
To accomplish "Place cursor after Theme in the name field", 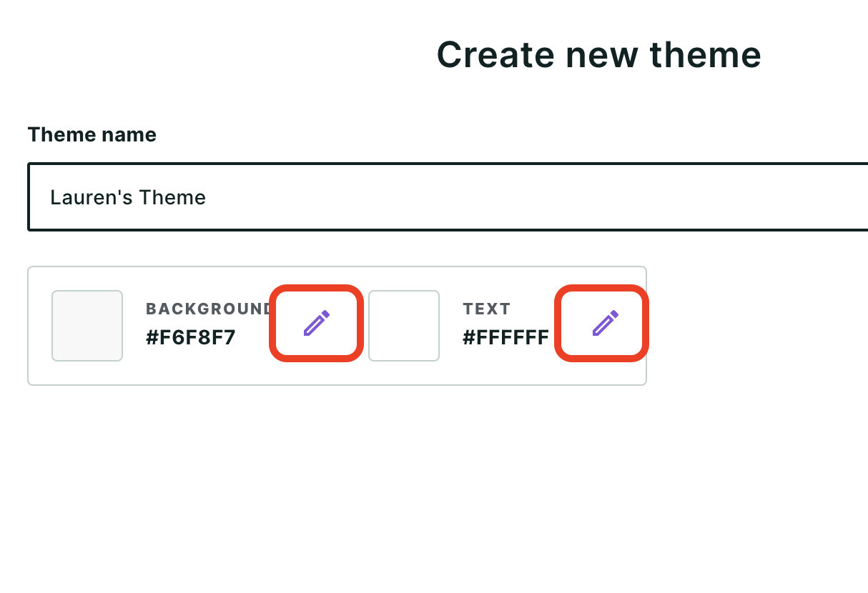I will tap(207, 197).
